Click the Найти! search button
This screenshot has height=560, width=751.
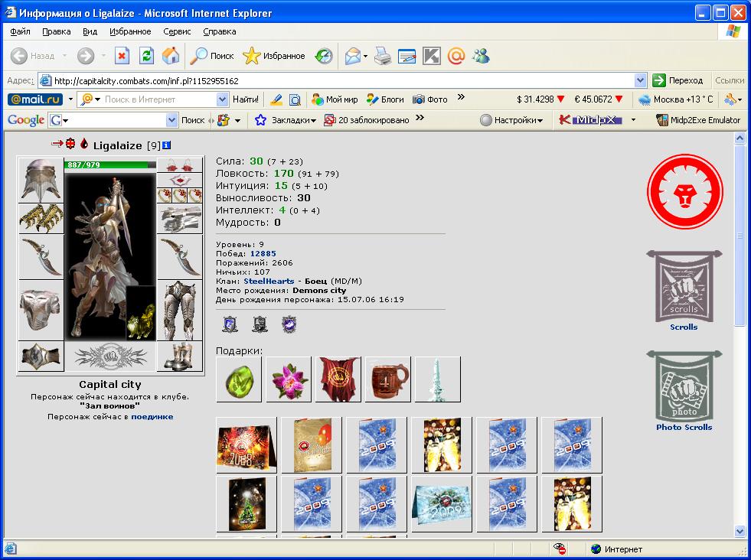click(x=246, y=99)
